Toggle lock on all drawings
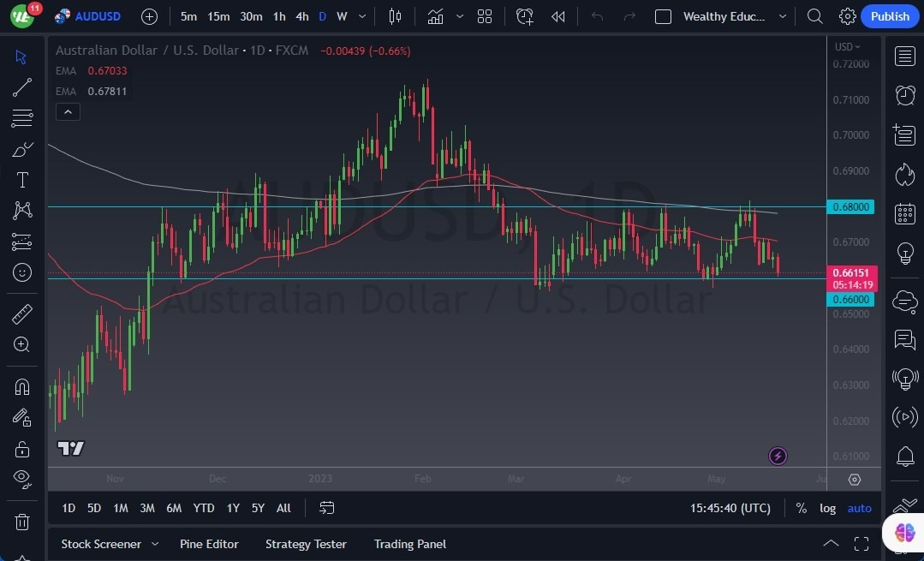Image resolution: width=924 pixels, height=561 pixels. click(x=22, y=449)
